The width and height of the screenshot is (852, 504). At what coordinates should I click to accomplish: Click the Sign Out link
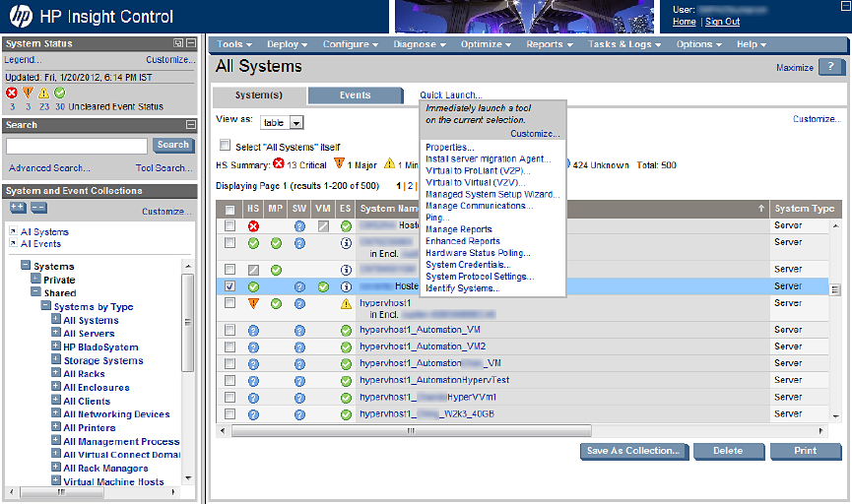[722, 22]
